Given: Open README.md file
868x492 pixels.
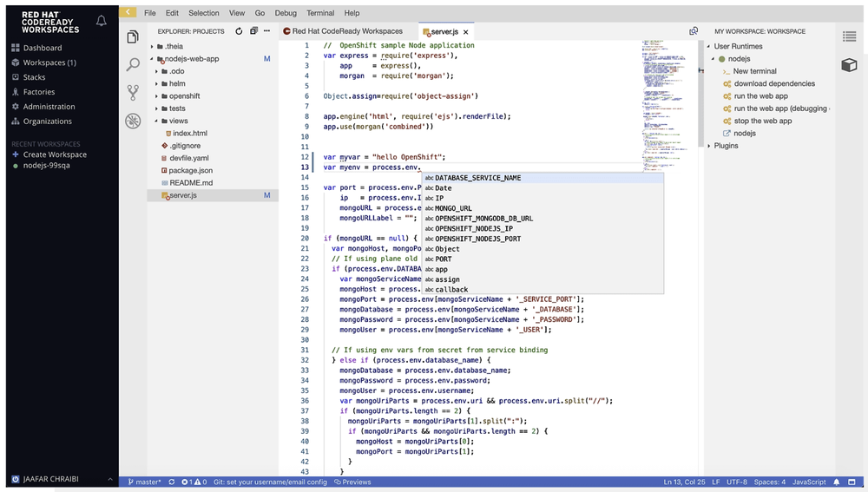Looking at the screenshot, I should (191, 183).
